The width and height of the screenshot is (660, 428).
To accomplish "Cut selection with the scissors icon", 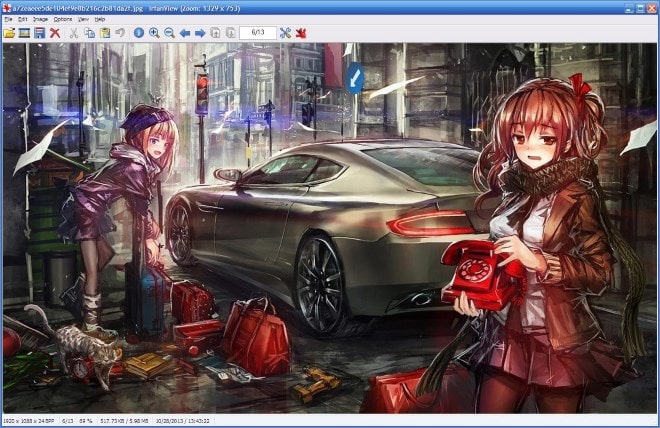I will (74, 33).
